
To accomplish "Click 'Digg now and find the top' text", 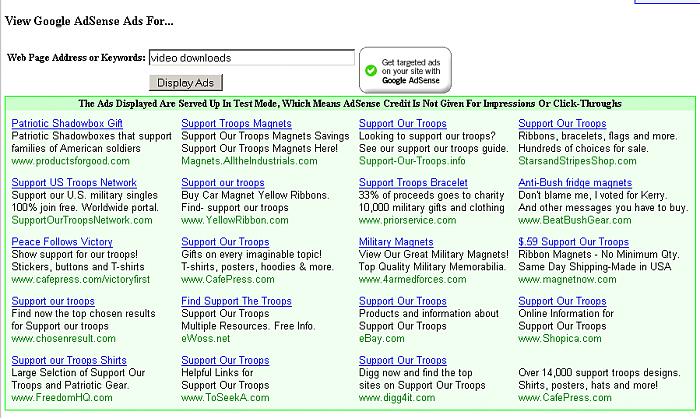I will pos(416,373).
